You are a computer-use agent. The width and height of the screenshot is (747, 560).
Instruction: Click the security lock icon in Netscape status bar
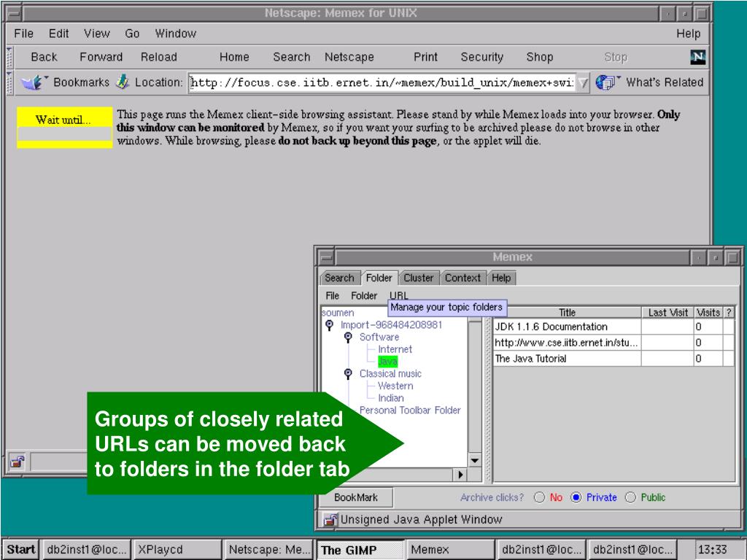coord(18,462)
